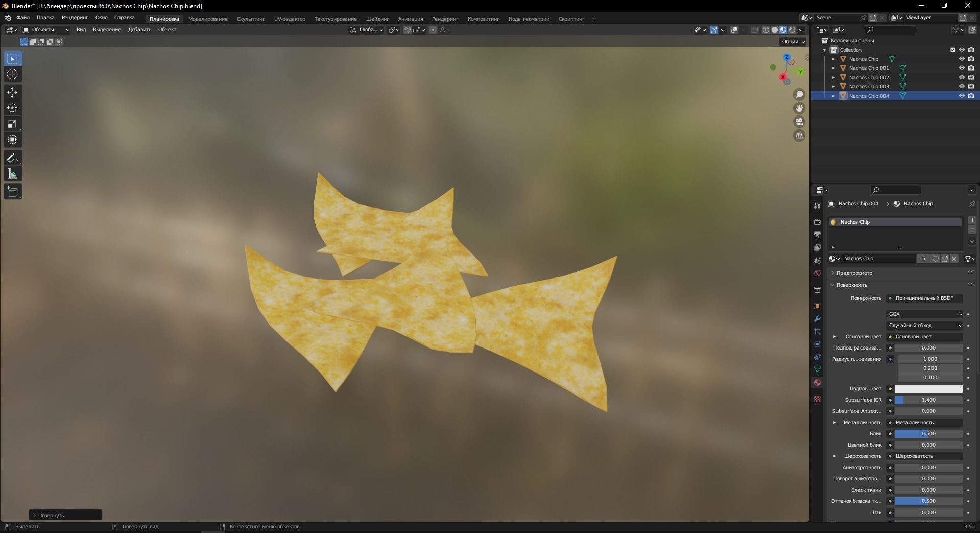Select the Move tool

(12, 92)
